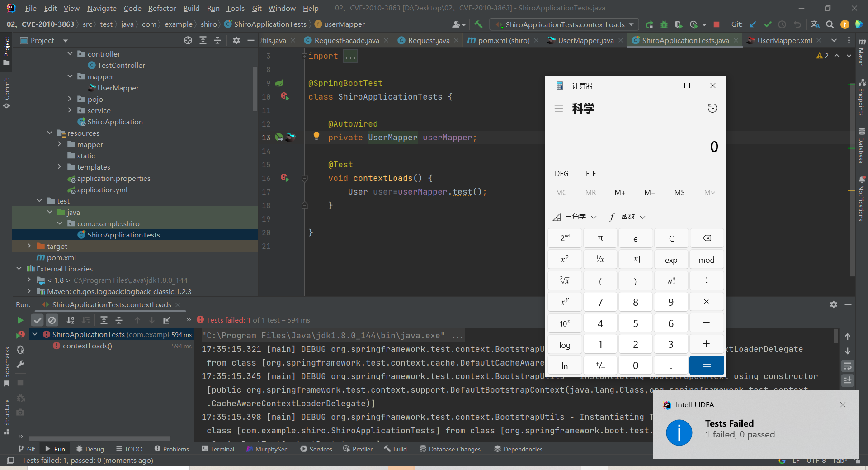Toggle calculator F-E notation
The width and height of the screenshot is (868, 470).
tap(591, 174)
